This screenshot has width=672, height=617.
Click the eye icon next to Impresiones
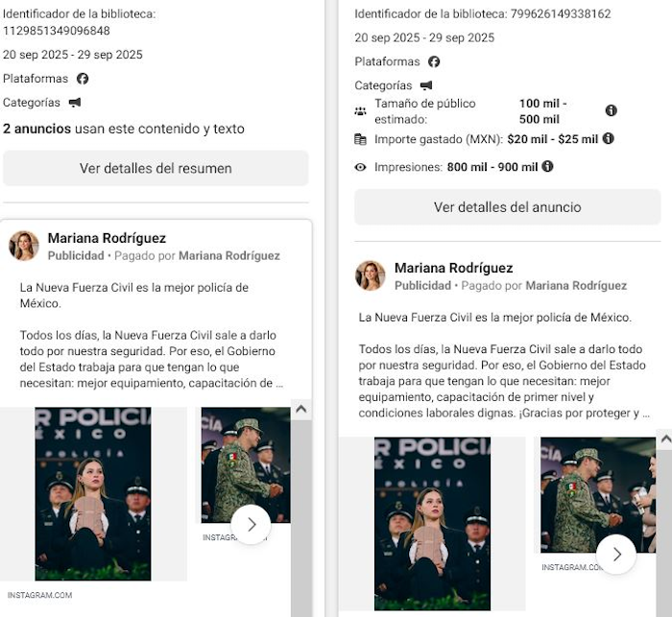pyautogui.click(x=361, y=167)
